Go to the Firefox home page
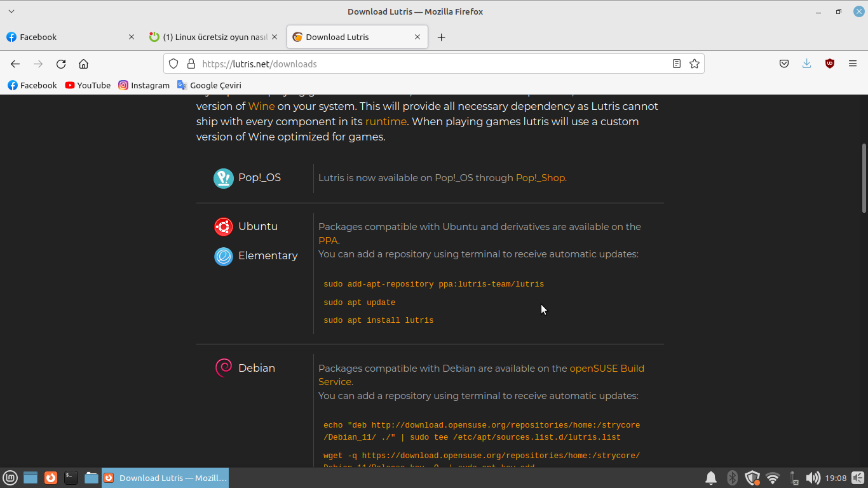The image size is (868, 488). pos(83,64)
